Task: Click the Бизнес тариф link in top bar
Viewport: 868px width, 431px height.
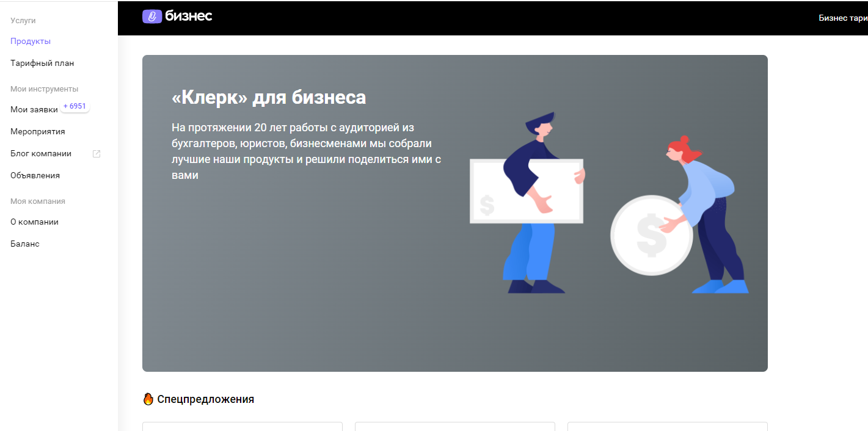Action: click(843, 18)
